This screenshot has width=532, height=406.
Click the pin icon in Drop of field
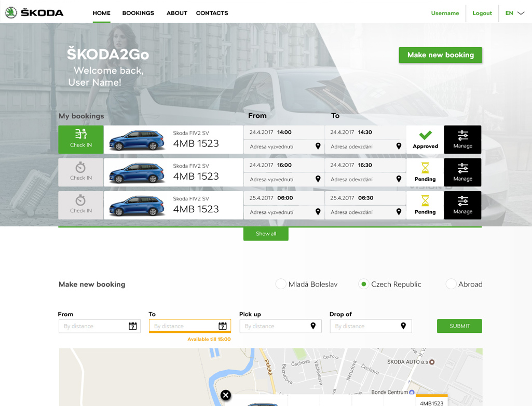click(403, 326)
